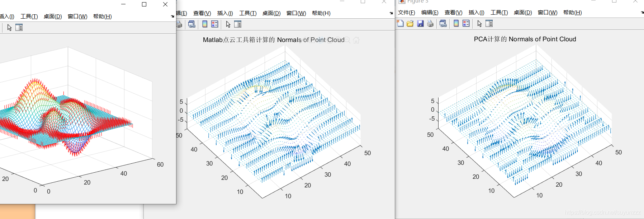
Task: Open the 文件(F) menu in Figure 3
Action: coord(406,13)
